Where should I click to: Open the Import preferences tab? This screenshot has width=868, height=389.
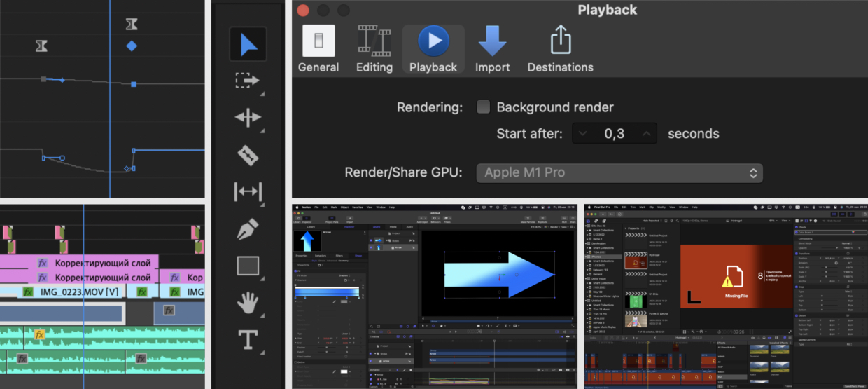[x=492, y=49]
